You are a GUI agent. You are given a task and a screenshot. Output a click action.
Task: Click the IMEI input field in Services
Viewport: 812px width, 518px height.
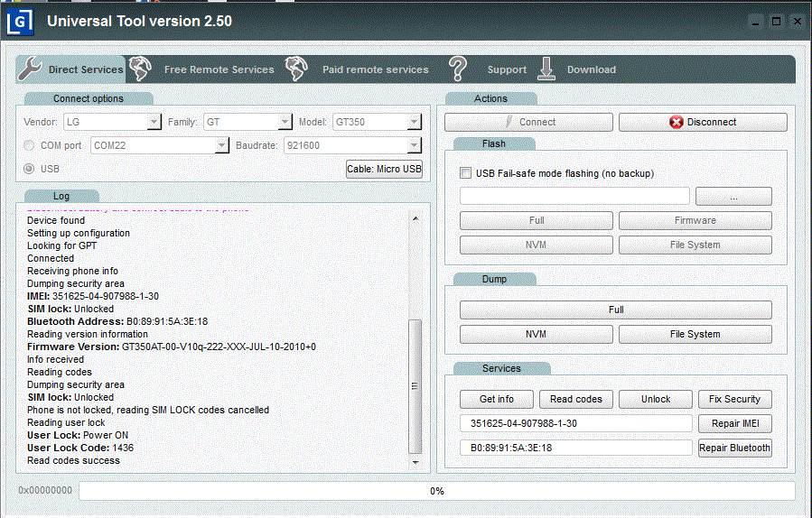pyautogui.click(x=576, y=423)
